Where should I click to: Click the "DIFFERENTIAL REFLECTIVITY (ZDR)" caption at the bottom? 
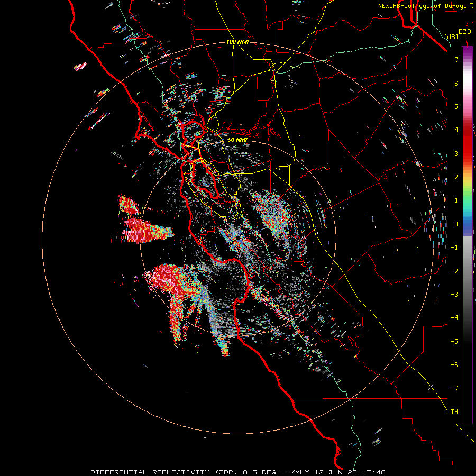tap(165, 472)
